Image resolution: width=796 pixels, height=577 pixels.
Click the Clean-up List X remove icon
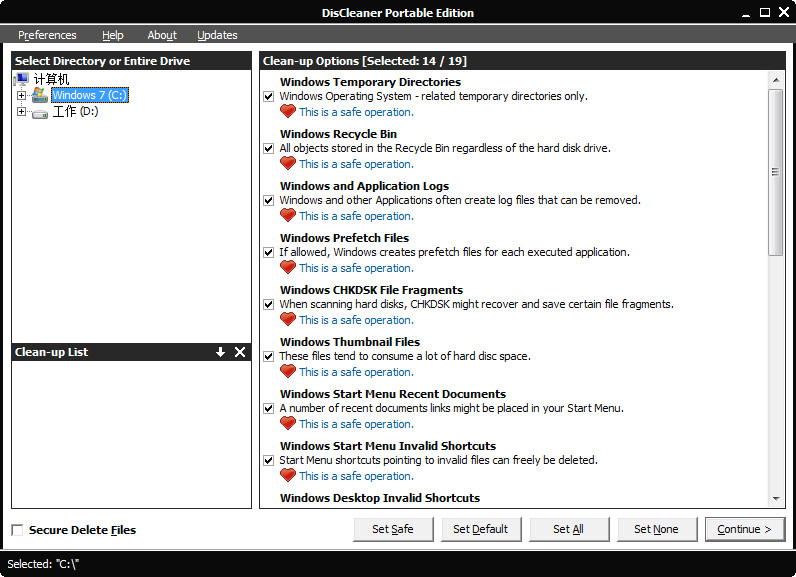point(240,352)
